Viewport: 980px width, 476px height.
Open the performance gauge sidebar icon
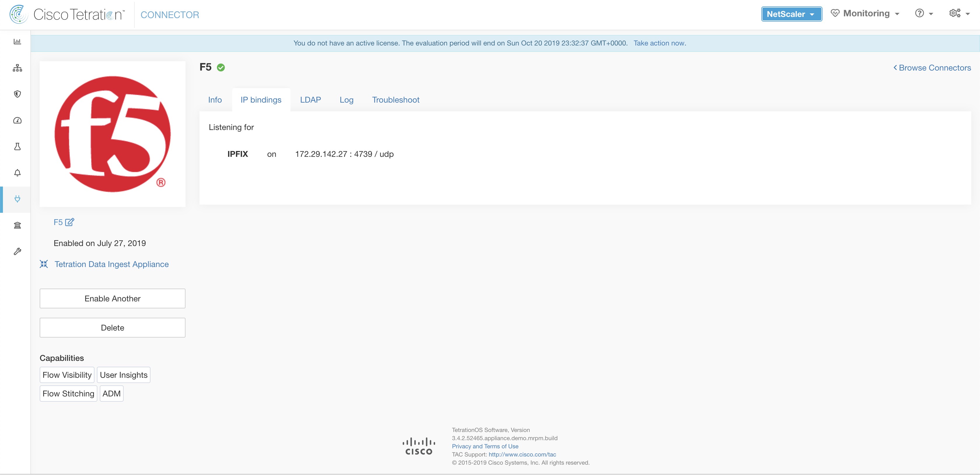pyautogui.click(x=17, y=120)
